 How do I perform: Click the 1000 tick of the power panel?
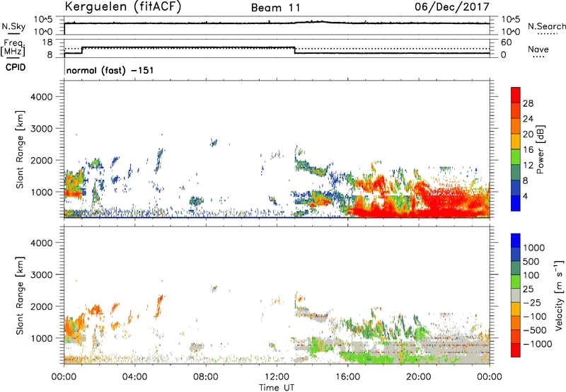pyautogui.click(x=42, y=192)
